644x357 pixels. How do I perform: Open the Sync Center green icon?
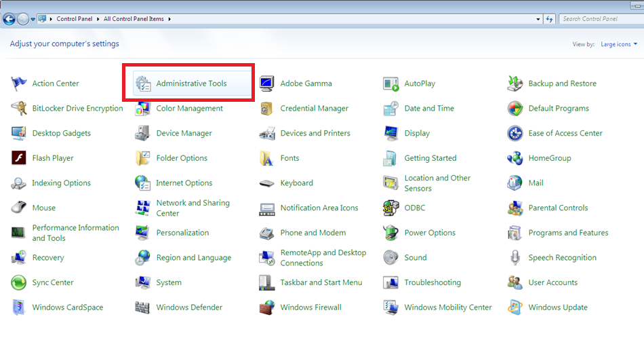click(19, 282)
